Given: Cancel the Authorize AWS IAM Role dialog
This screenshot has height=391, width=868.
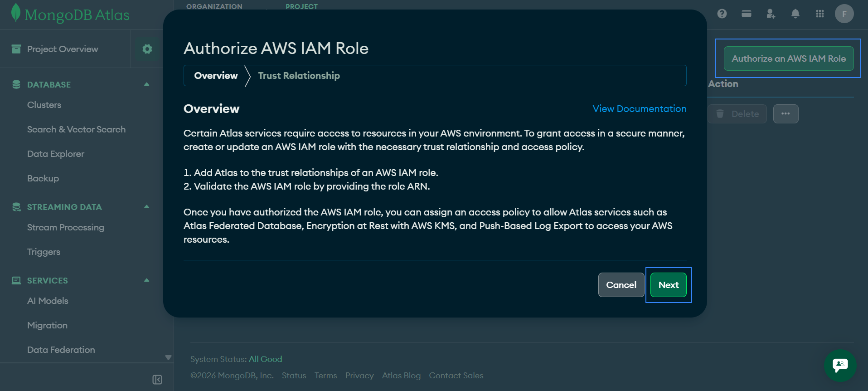Looking at the screenshot, I should [x=621, y=285].
